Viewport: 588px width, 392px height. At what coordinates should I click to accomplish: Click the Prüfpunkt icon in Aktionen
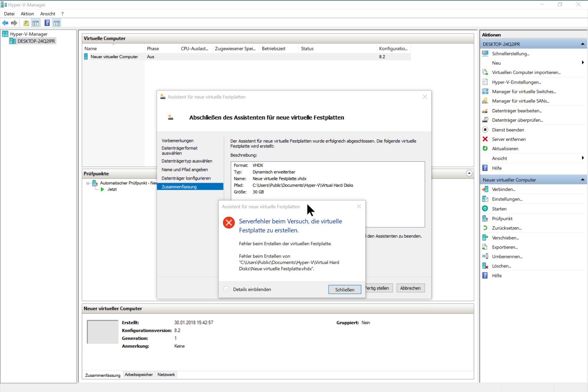[x=485, y=218]
